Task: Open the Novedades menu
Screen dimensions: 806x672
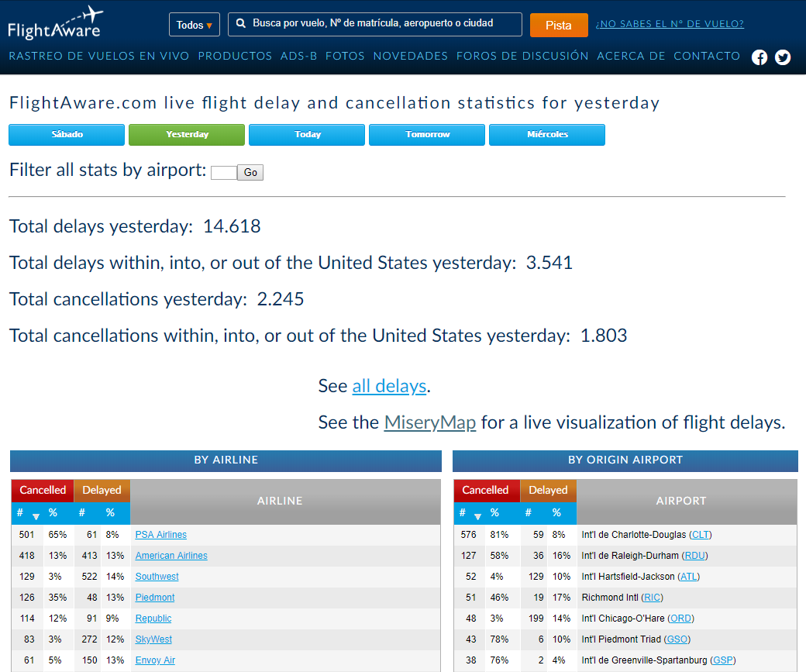Action: coord(411,56)
